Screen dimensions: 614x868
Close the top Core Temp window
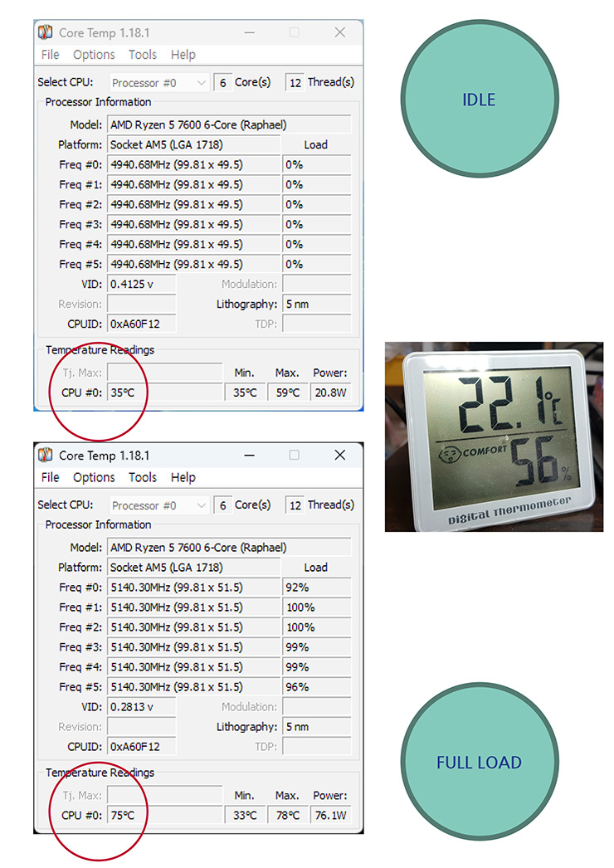click(x=339, y=32)
